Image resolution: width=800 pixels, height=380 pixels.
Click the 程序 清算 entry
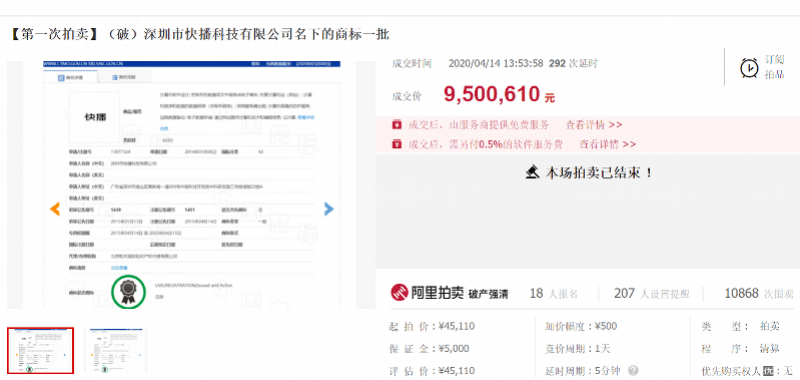point(741,349)
